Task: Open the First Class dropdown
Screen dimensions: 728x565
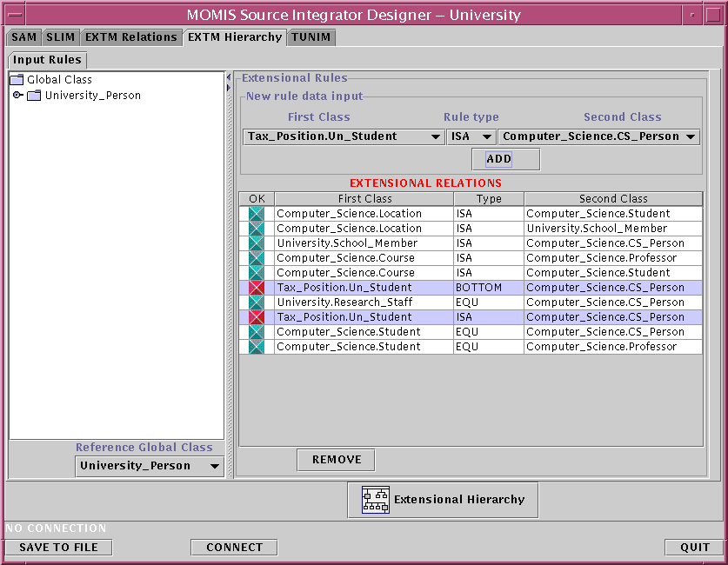Action: pyautogui.click(x=344, y=136)
